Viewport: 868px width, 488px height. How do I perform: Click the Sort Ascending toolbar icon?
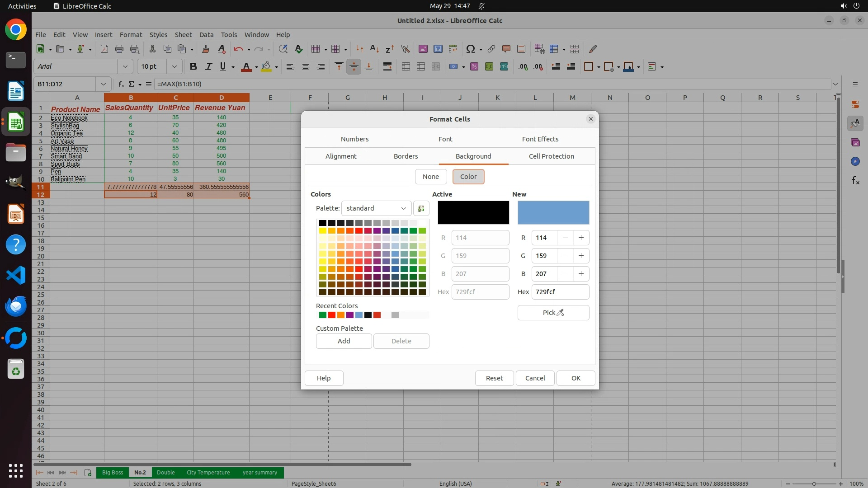[x=374, y=49]
